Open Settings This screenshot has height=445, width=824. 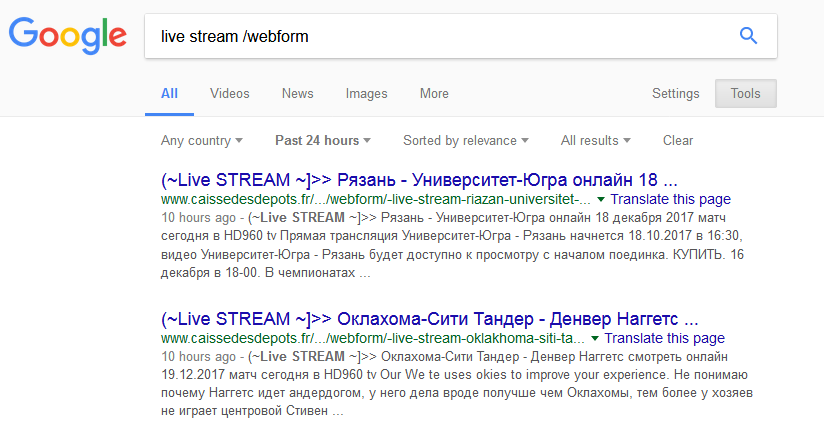pyautogui.click(x=676, y=94)
